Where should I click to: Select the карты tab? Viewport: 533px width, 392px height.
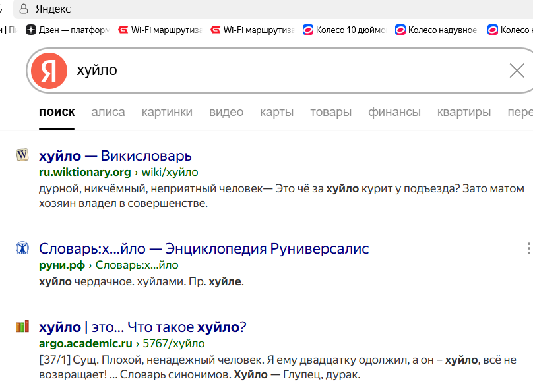[x=276, y=112]
